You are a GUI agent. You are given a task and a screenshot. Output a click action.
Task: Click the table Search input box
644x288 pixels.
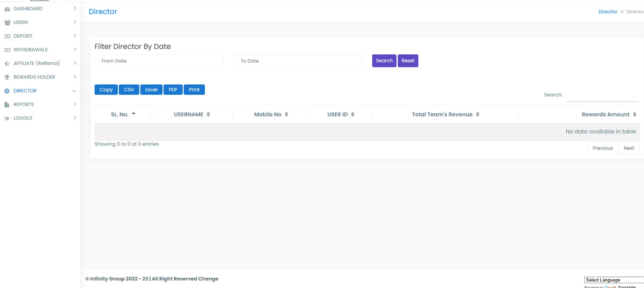[603, 95]
